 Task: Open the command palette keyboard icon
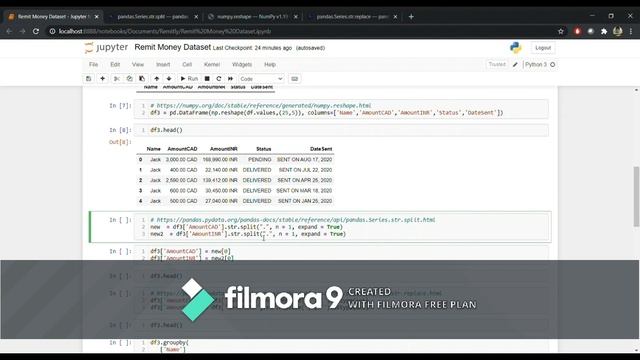[x=295, y=79]
